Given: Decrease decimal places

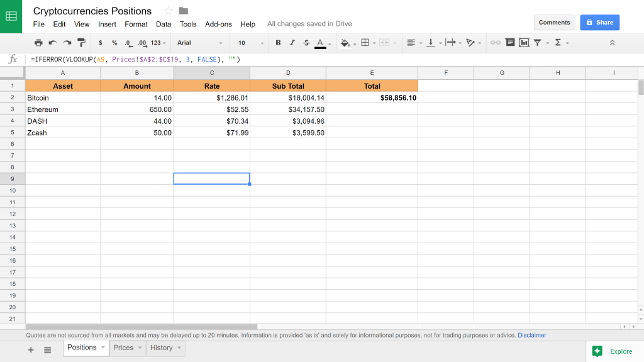Looking at the screenshot, I should (x=128, y=43).
